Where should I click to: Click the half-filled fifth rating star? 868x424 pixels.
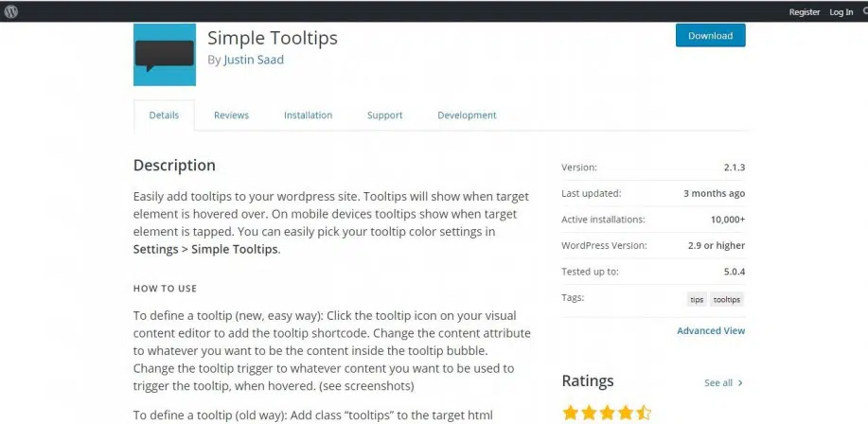pyautogui.click(x=644, y=413)
